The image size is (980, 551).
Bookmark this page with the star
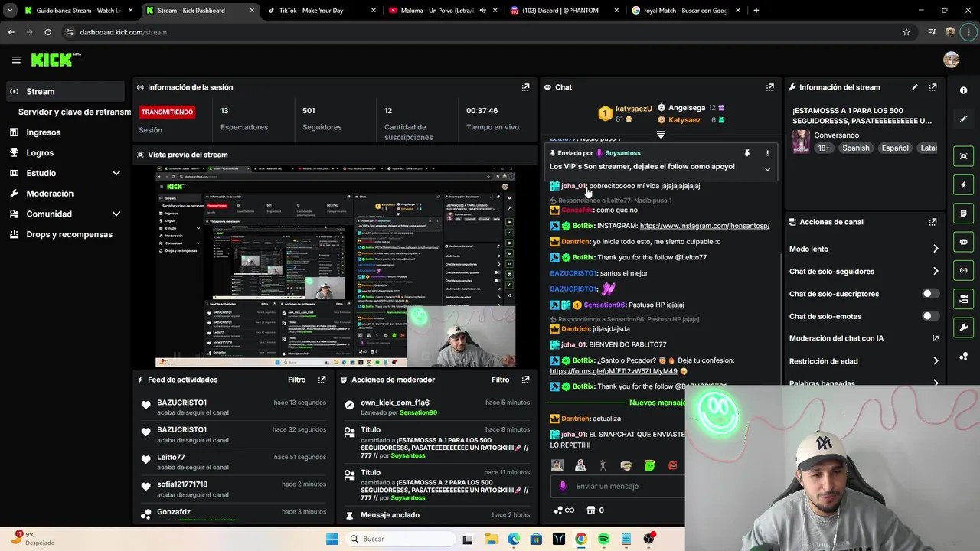[906, 32]
